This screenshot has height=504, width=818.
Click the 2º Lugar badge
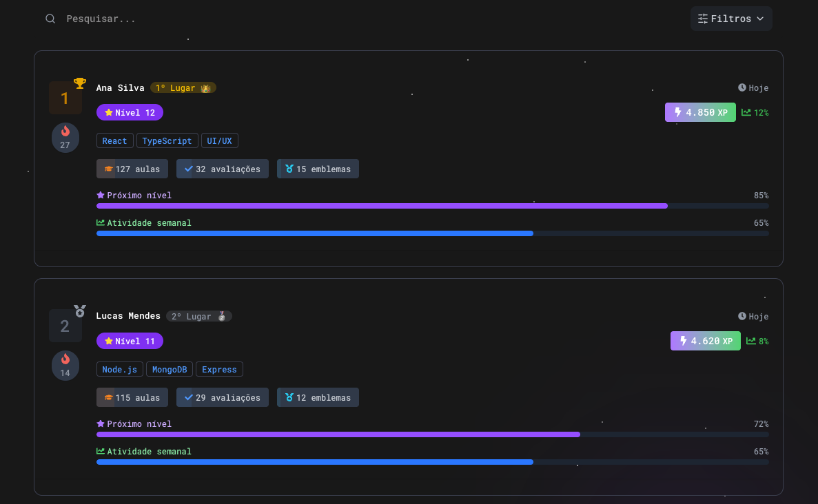pos(198,316)
